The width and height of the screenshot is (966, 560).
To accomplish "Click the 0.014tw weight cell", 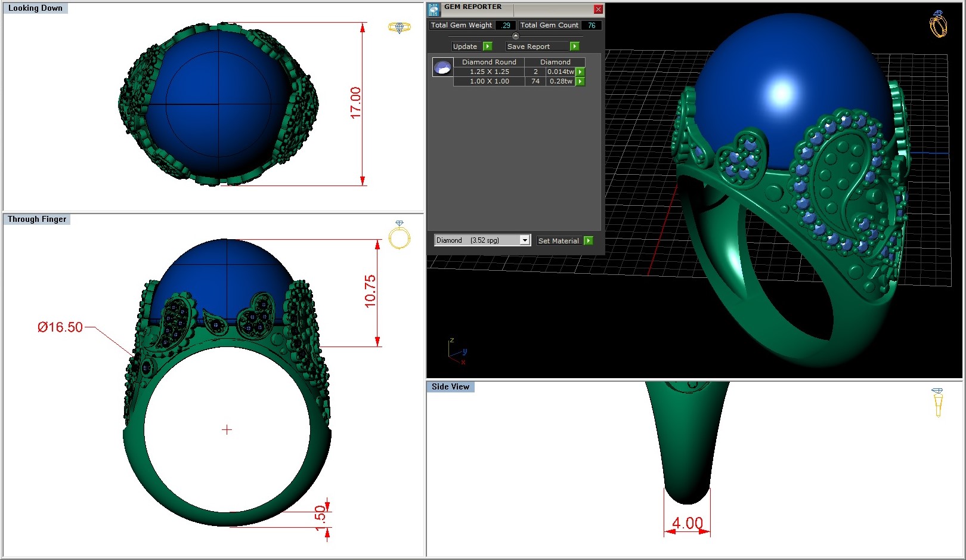I will 561,72.
